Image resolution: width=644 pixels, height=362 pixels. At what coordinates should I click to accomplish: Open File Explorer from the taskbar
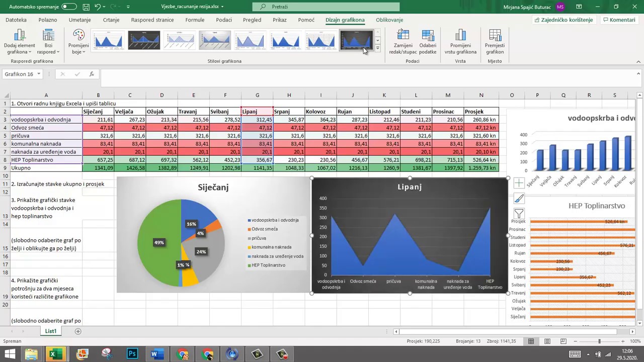31,354
